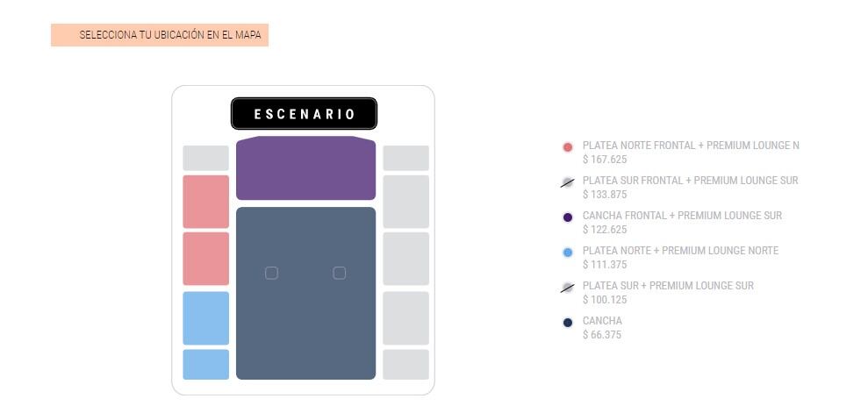Select the upper pink Platea Norte Frontal block
Image resolution: width=868 pixels, height=420 pixels.
(205, 202)
